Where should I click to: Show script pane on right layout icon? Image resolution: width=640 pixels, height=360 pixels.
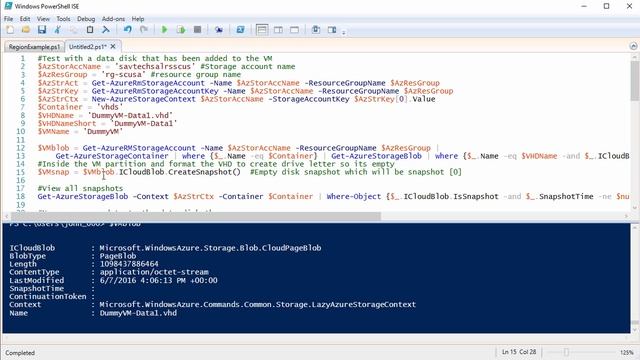click(x=278, y=30)
